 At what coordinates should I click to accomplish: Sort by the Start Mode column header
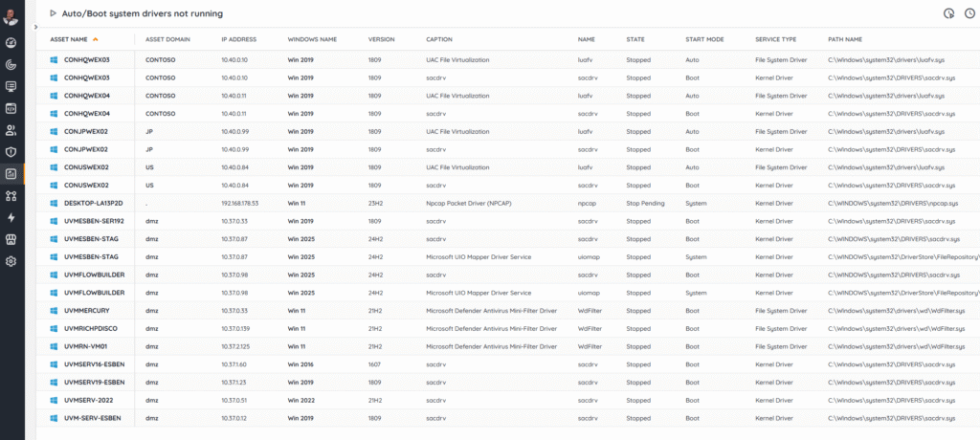[706, 40]
